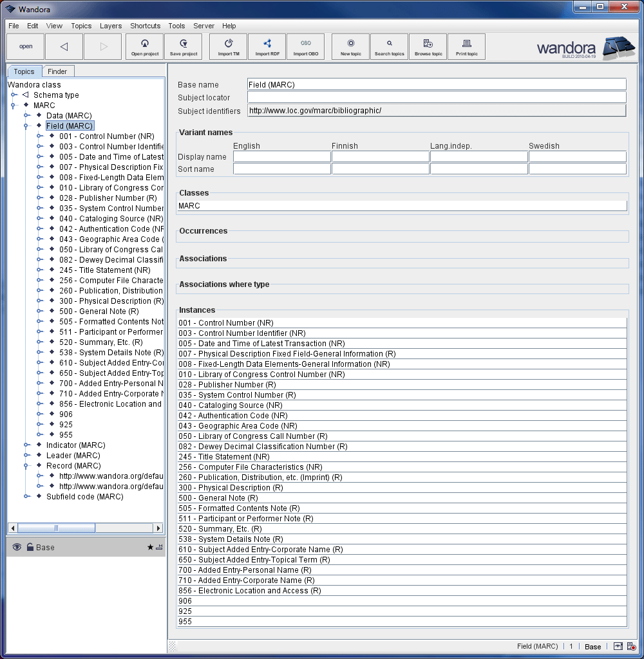Select the Import TM toolbar icon
Image resolution: width=644 pixels, height=659 pixels.
click(228, 46)
